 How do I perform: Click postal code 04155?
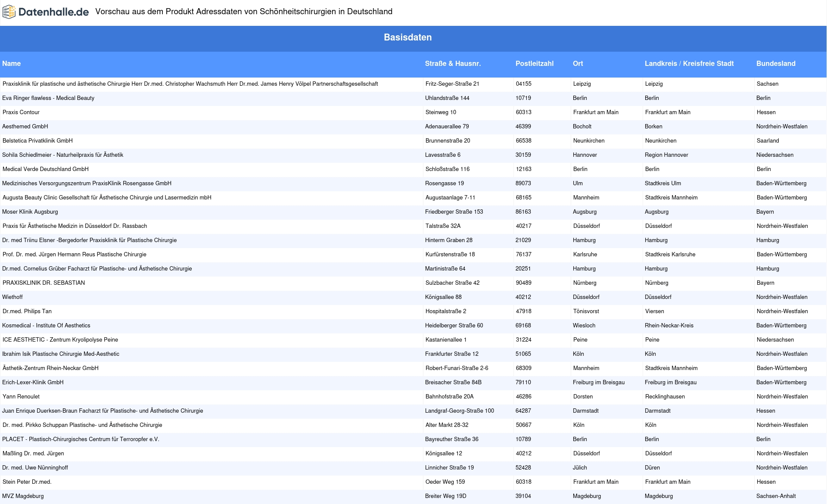pyautogui.click(x=524, y=84)
